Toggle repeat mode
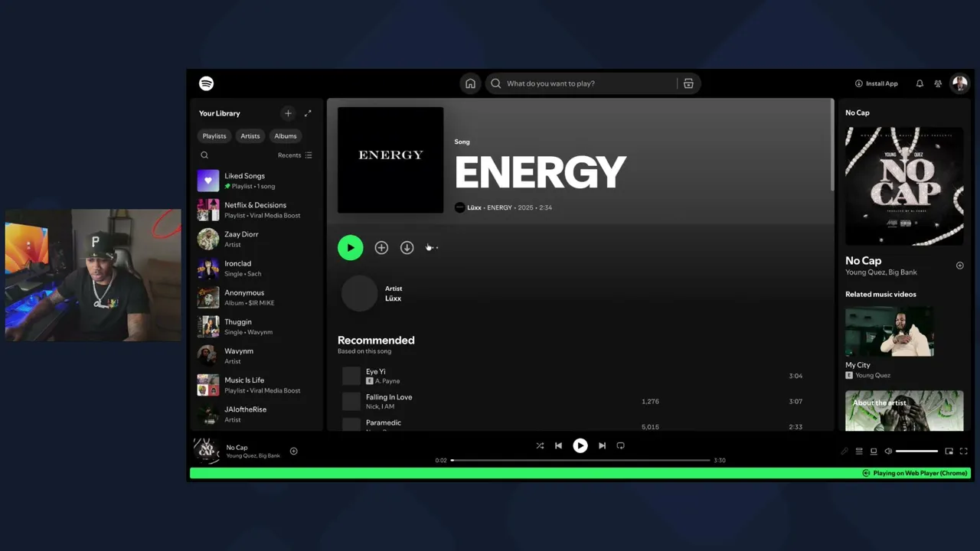 [x=621, y=445]
